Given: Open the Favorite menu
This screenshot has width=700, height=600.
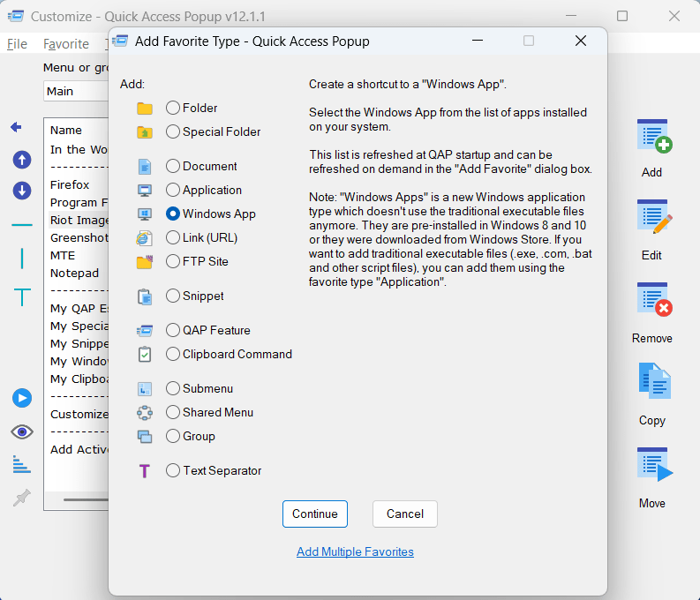Looking at the screenshot, I should [66, 44].
